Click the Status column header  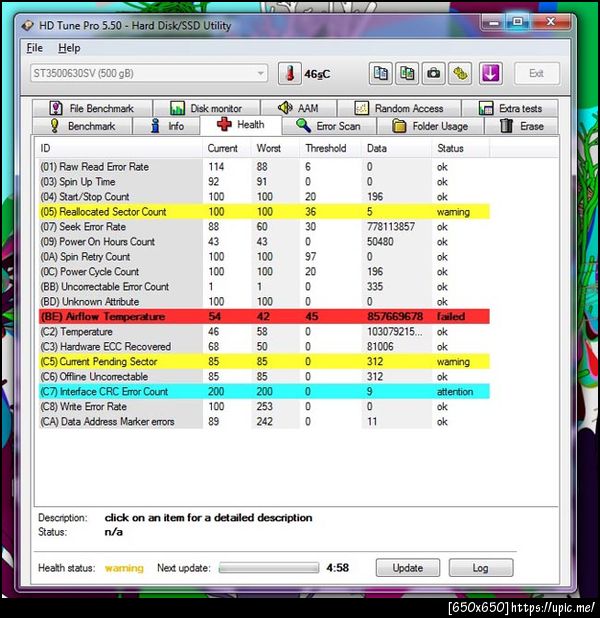460,148
